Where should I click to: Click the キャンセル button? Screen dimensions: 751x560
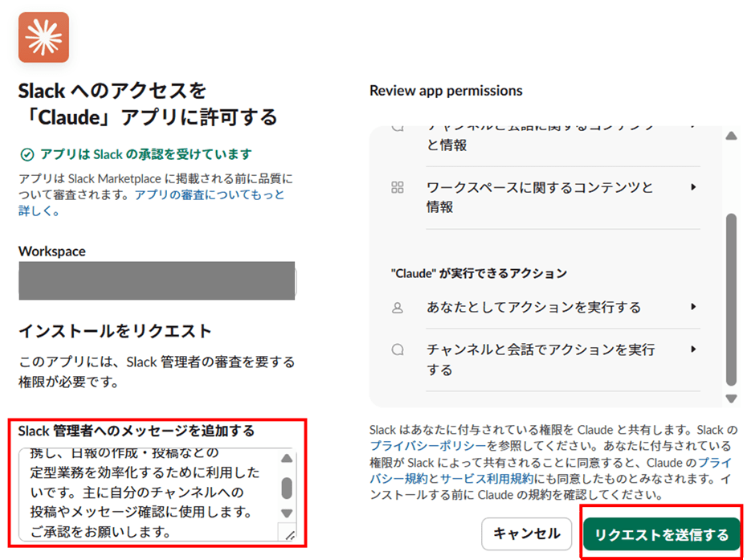[526, 533]
